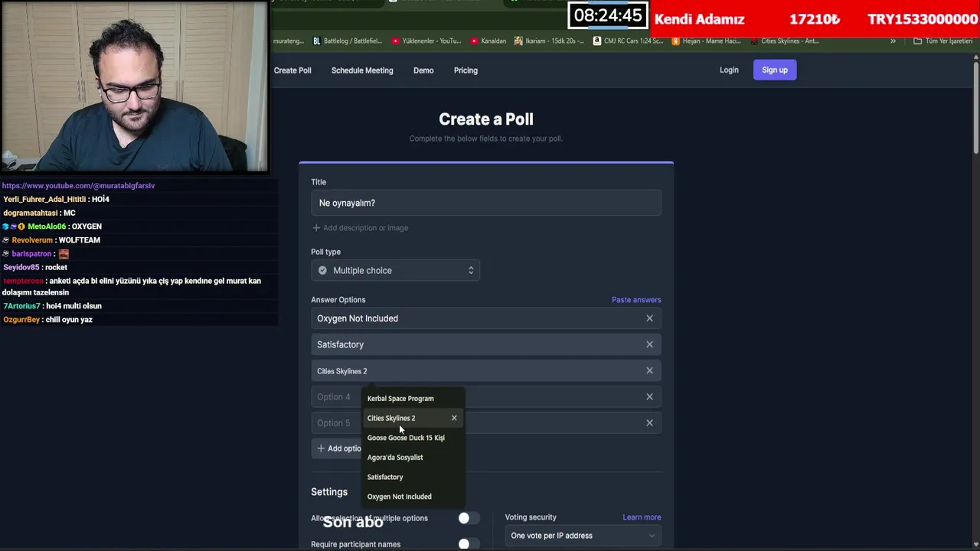Open the Yüklenenler YouTube bookmark
The width and height of the screenshot is (980, 551).
coord(426,41)
